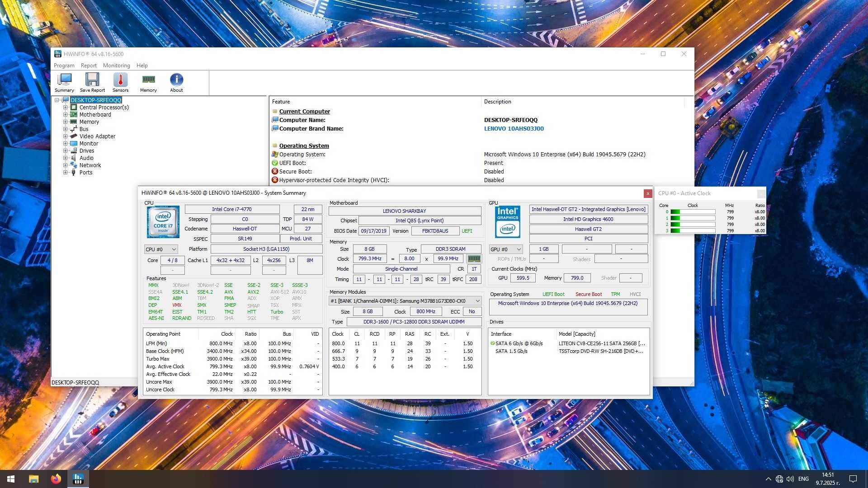
Task: Click the Socket H3 (LGA1150) platform field
Action: point(266,249)
